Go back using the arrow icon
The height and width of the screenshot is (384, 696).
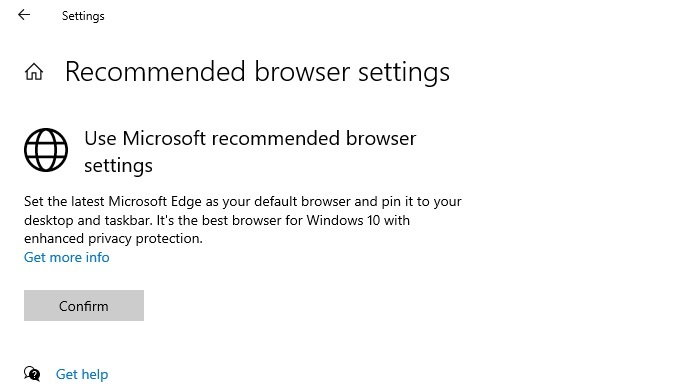(x=24, y=15)
